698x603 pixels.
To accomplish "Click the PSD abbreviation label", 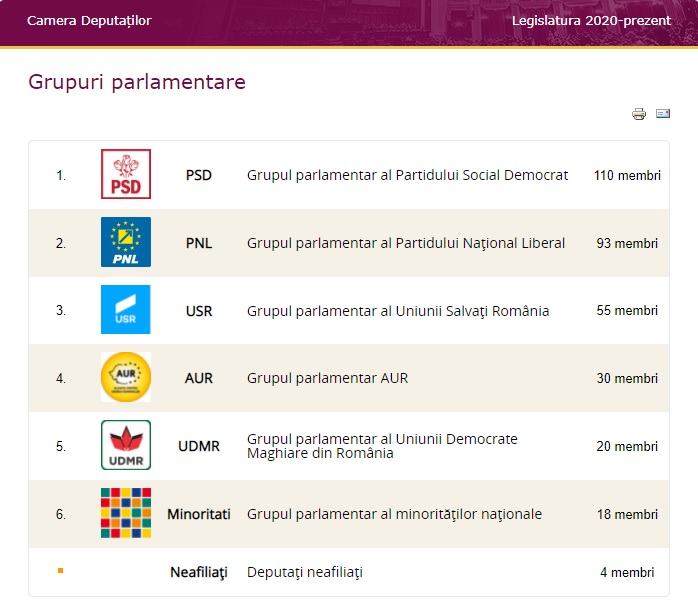I will (x=199, y=175).
